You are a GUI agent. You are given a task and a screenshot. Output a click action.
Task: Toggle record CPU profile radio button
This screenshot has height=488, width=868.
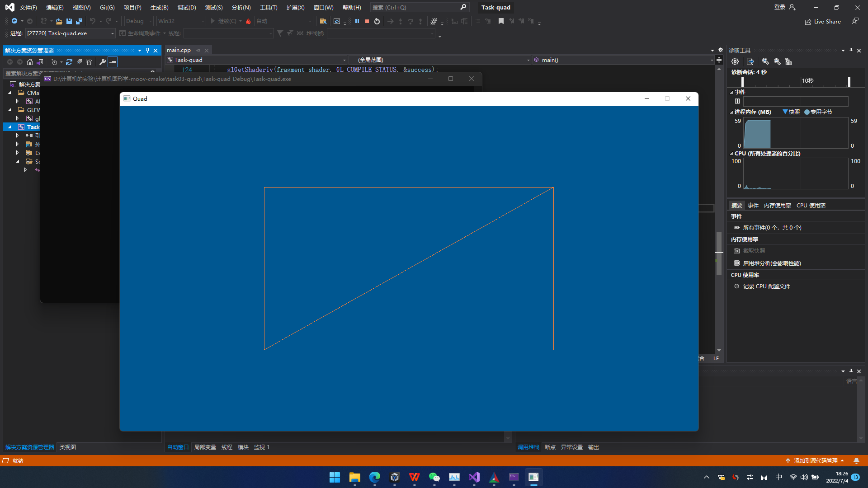pos(737,286)
